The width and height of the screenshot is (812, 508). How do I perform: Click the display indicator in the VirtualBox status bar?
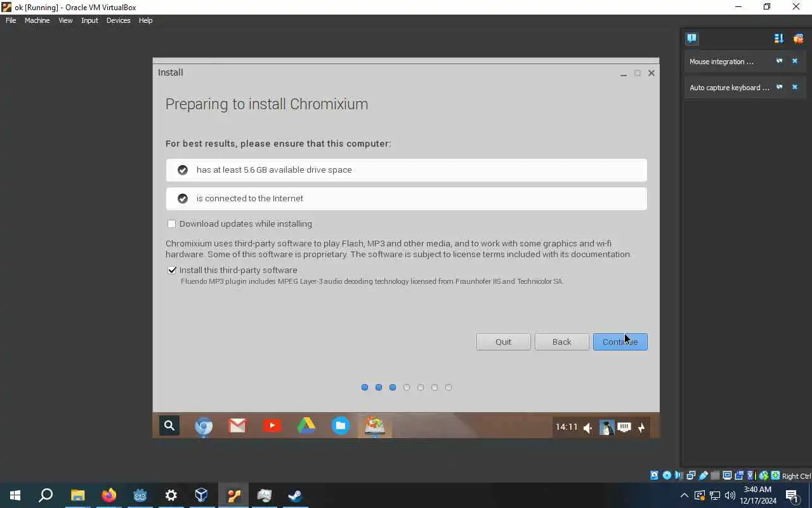click(x=727, y=476)
